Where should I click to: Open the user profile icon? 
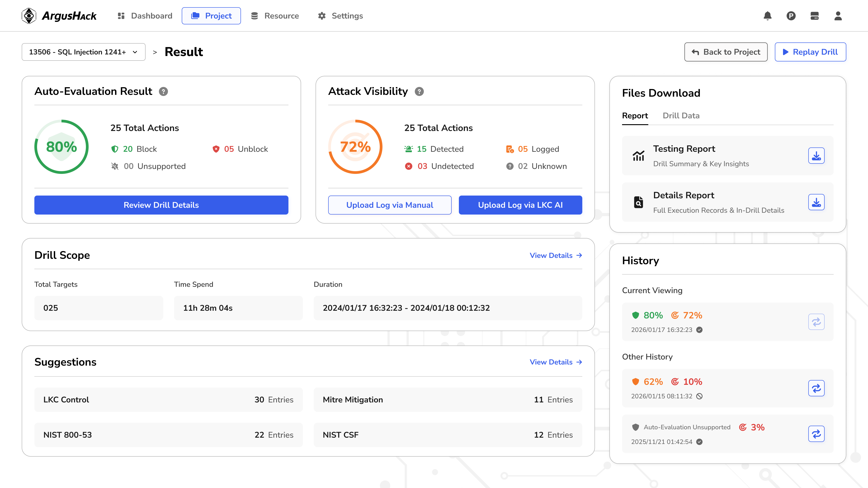pos(838,16)
